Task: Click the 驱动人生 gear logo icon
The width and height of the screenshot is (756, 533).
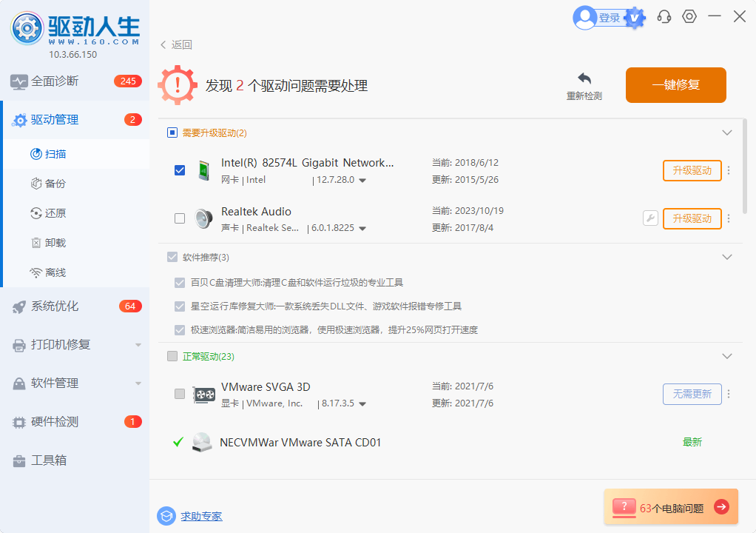Action: coord(27,28)
